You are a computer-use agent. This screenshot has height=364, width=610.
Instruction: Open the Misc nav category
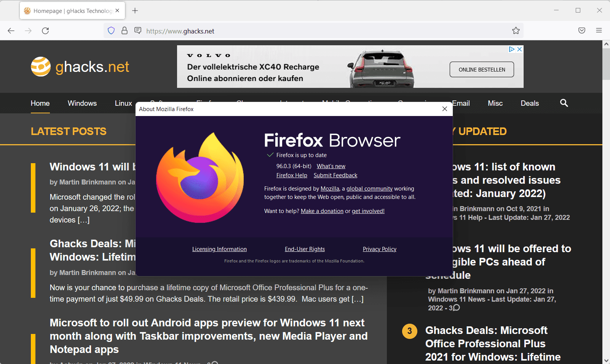coord(495,103)
